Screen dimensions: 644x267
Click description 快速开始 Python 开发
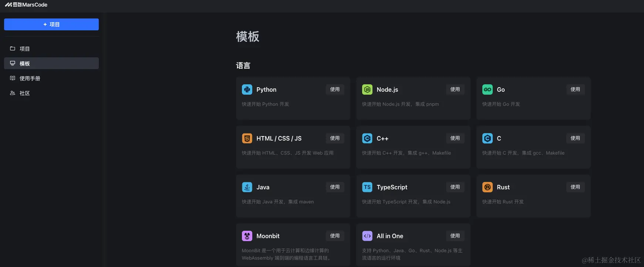coord(266,104)
